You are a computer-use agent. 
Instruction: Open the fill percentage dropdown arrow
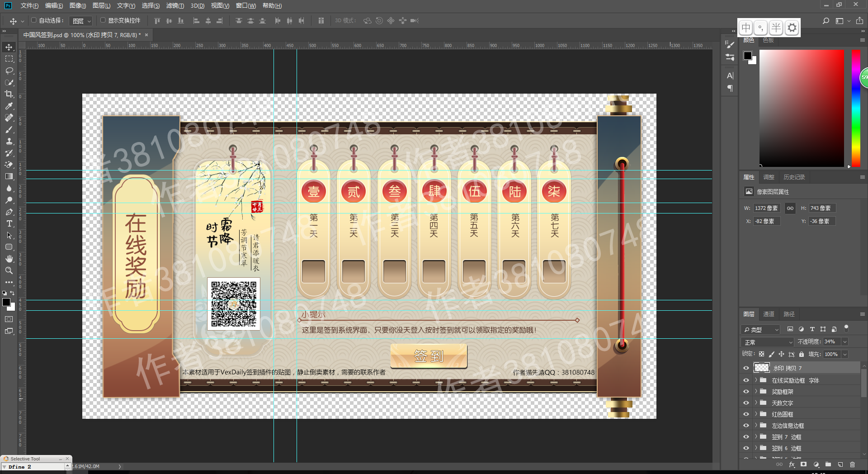(844, 354)
